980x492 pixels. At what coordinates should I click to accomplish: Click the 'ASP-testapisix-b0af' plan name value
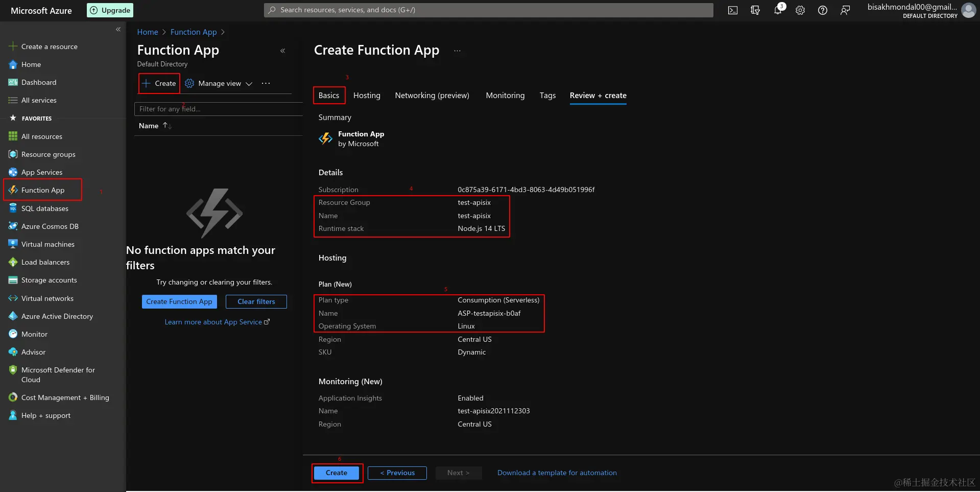(x=489, y=313)
